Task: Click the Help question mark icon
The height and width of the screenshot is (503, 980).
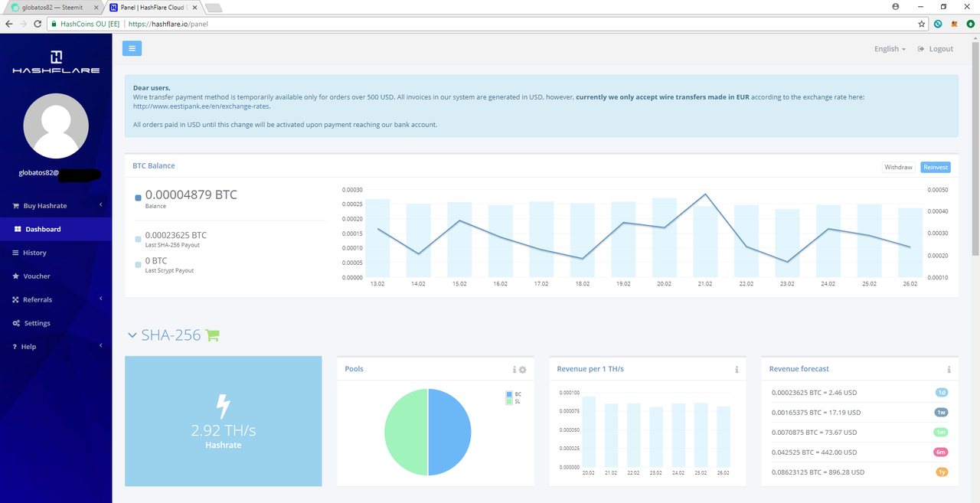Action: point(15,347)
